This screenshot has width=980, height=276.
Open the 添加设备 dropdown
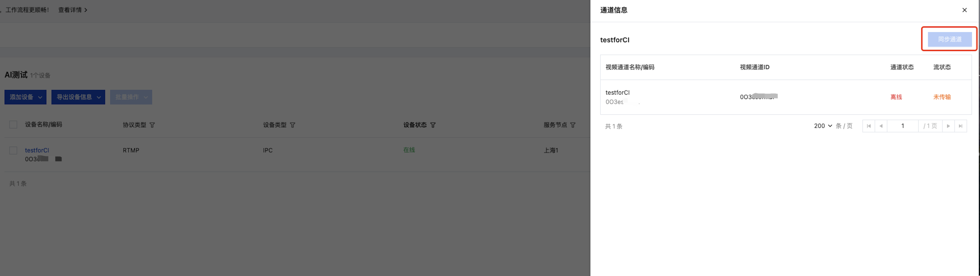[x=26, y=97]
